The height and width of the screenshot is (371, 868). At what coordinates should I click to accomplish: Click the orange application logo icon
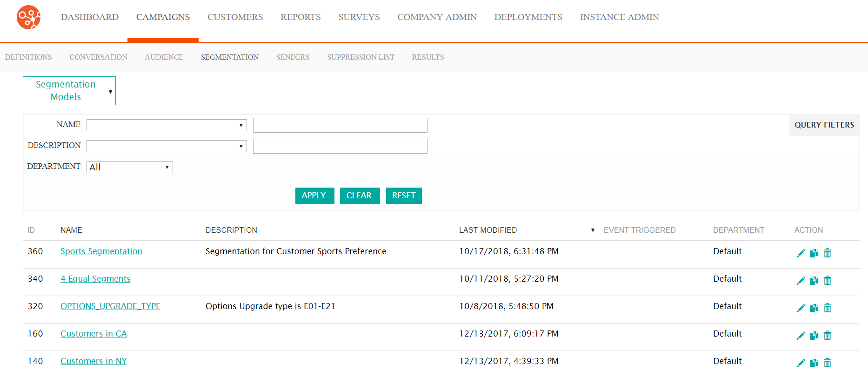tap(29, 17)
